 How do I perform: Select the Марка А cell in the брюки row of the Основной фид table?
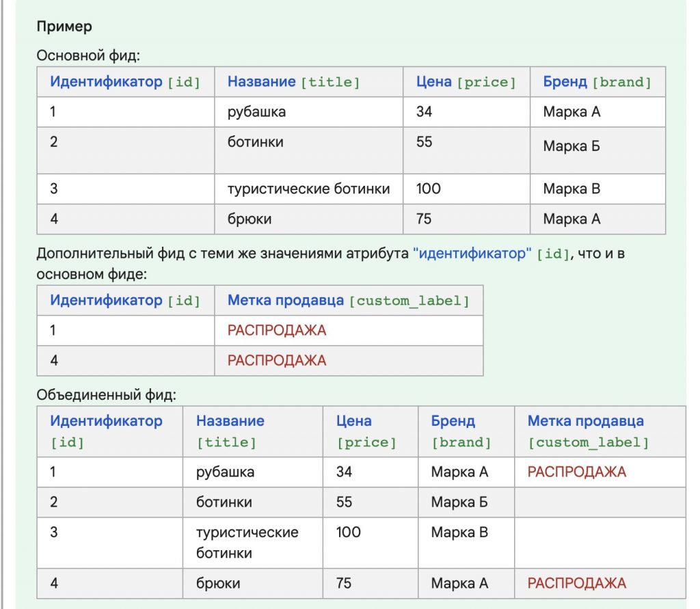coord(597,219)
